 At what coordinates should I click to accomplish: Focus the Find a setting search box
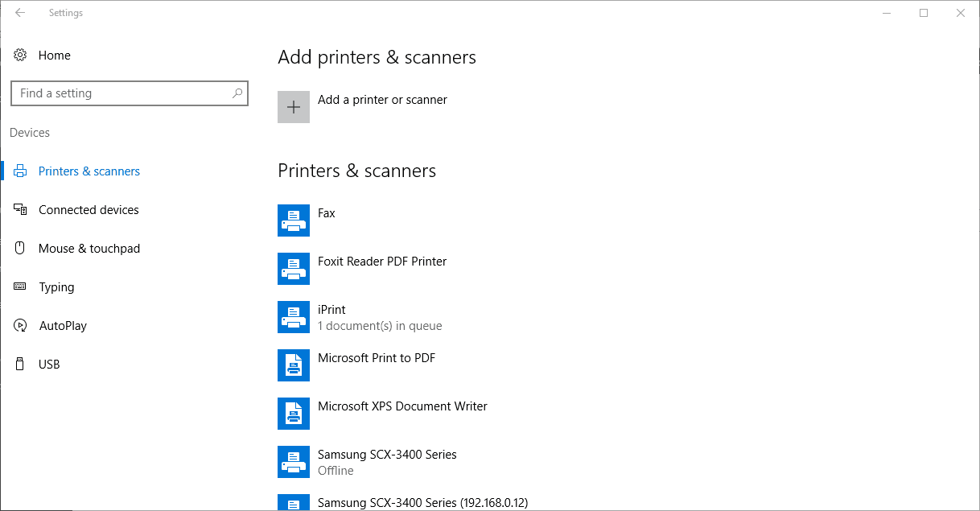tap(130, 93)
